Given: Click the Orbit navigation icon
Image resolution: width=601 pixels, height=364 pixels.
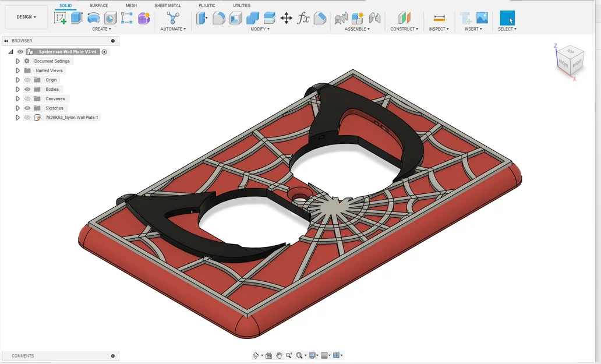Looking at the screenshot, I should point(256,356).
